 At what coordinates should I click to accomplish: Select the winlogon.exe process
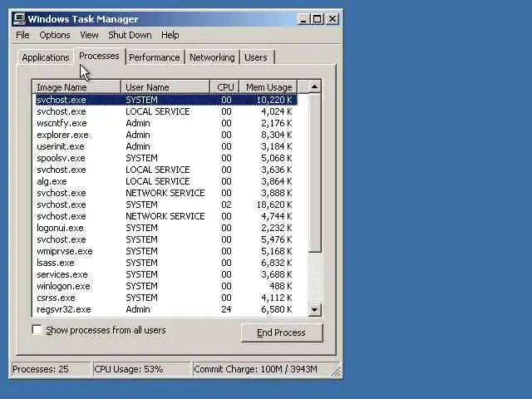pos(166,286)
